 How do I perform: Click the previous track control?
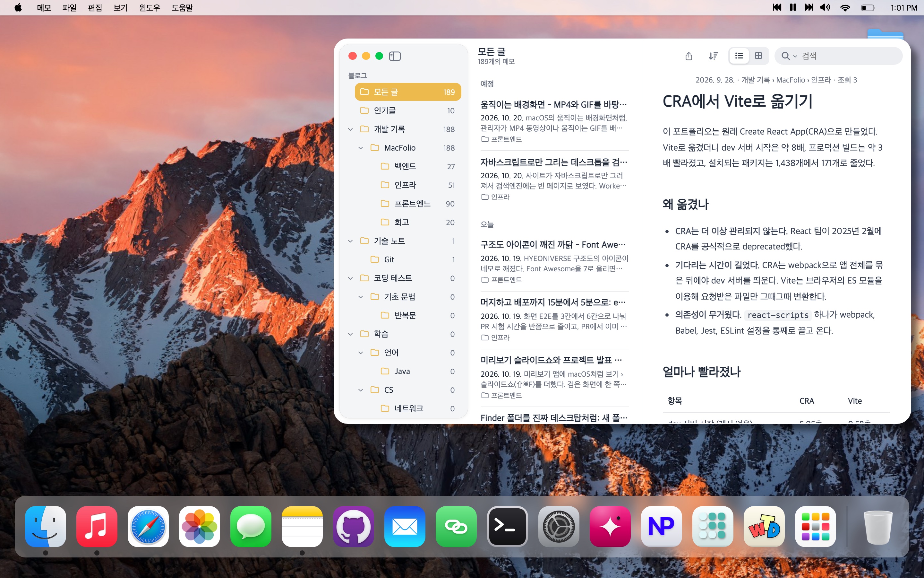[x=777, y=8]
